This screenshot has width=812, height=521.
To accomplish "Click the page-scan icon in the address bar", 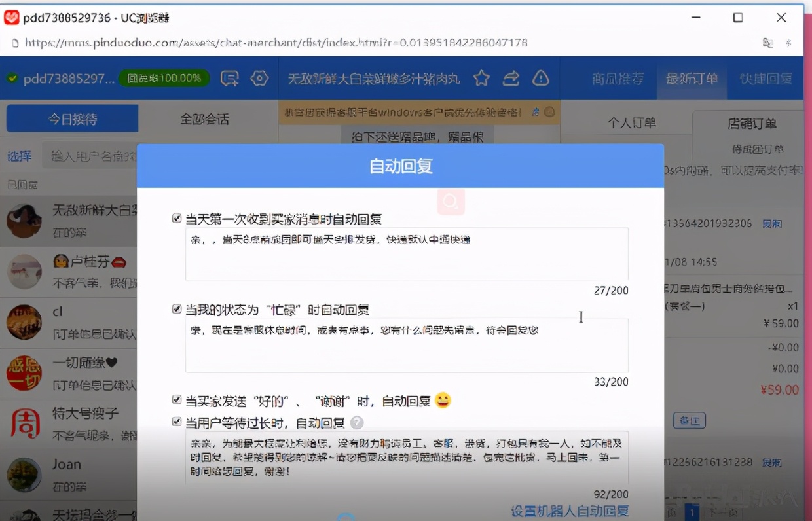I will [767, 41].
